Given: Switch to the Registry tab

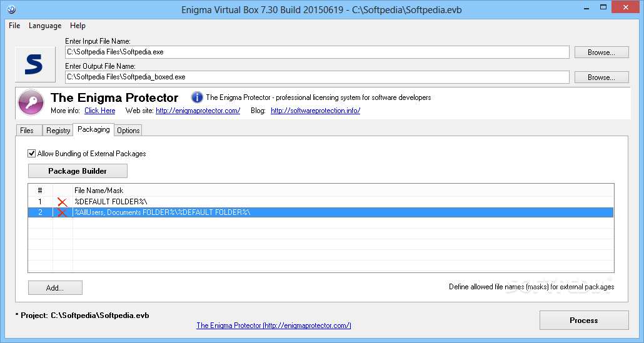Looking at the screenshot, I should tap(58, 130).
